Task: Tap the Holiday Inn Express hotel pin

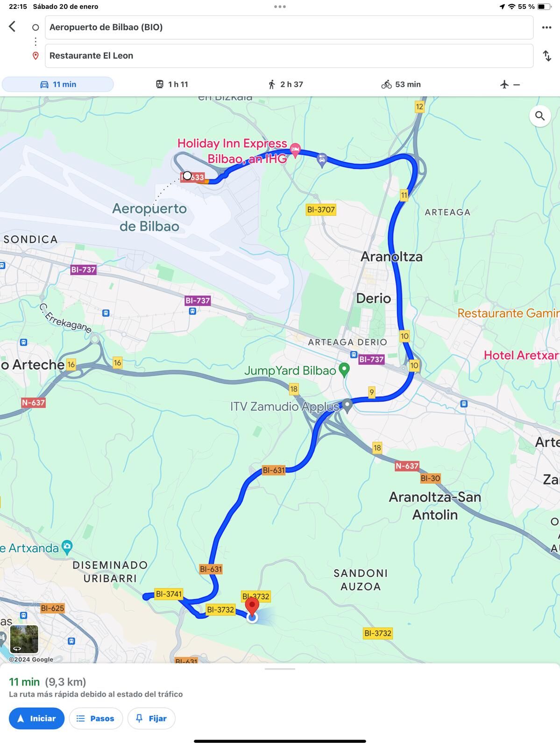Action: coord(295,150)
